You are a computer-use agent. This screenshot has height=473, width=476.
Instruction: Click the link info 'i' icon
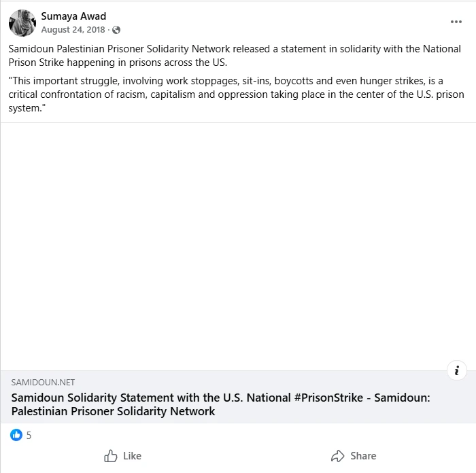[457, 370]
